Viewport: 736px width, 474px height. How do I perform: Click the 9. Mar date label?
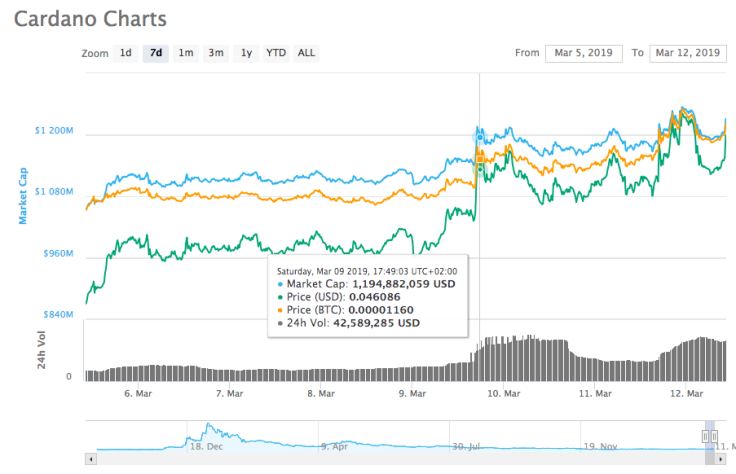pos(413,394)
